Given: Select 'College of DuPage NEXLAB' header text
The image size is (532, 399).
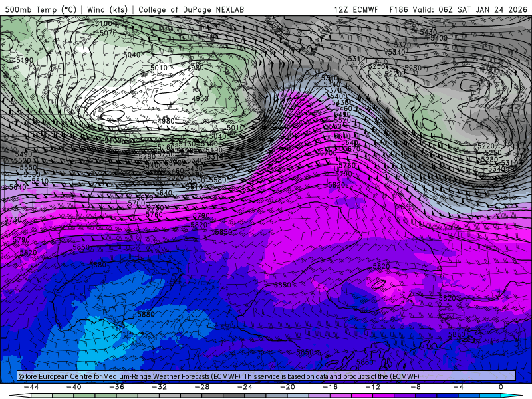Looking at the screenshot, I should pyautogui.click(x=191, y=9).
